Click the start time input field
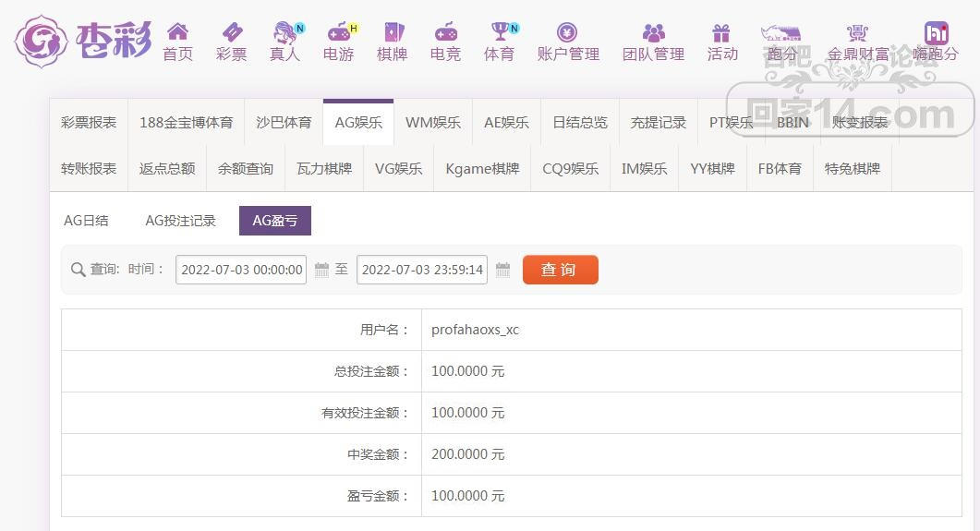This screenshot has height=531, width=980. (x=241, y=270)
